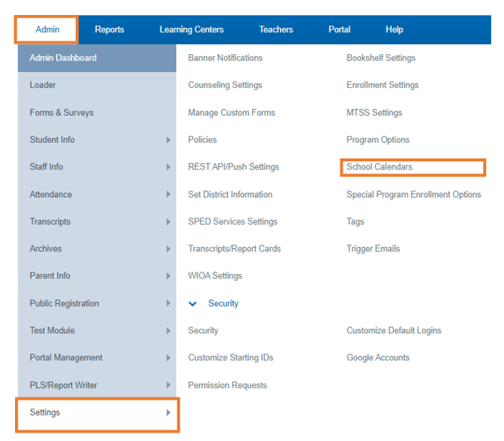This screenshot has height=441, width=504.
Task: Select the Teachers menu item
Action: point(276,29)
